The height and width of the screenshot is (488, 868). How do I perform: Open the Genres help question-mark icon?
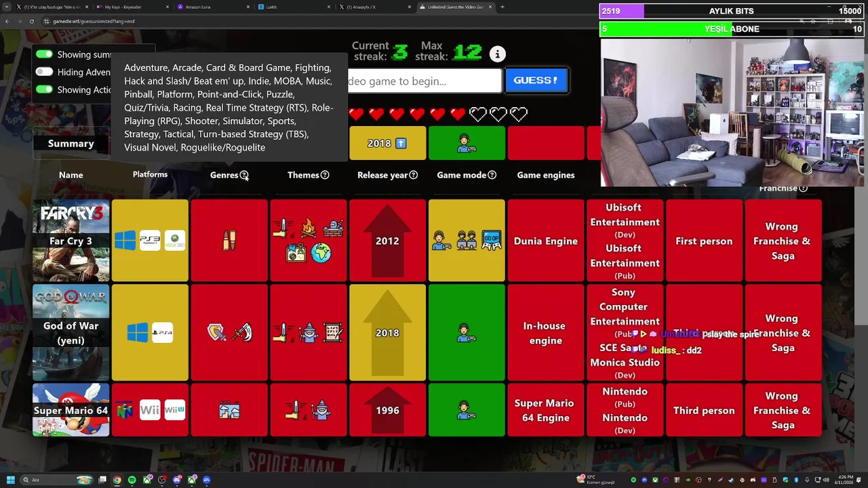point(244,175)
